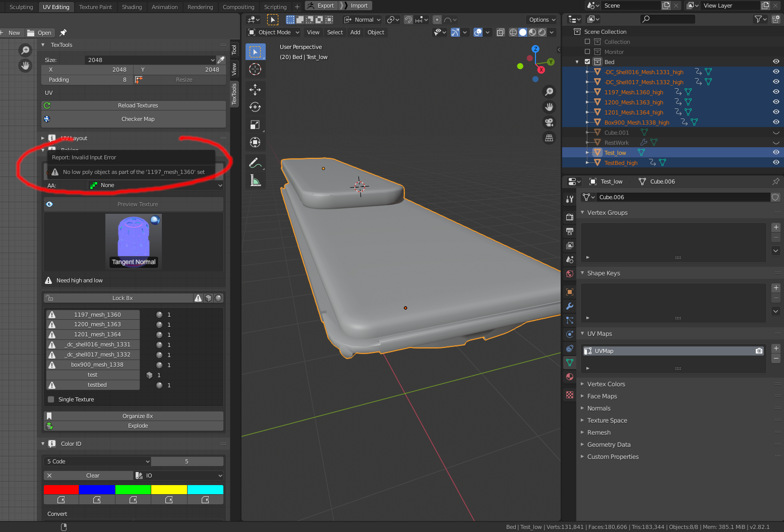Click the Clear colors button
The height and width of the screenshot is (532, 784).
[88, 476]
